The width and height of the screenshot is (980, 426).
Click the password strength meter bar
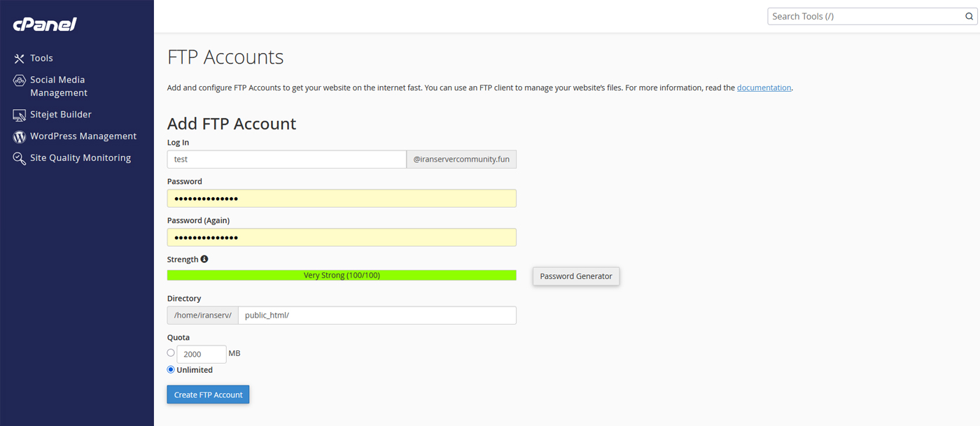coord(342,276)
